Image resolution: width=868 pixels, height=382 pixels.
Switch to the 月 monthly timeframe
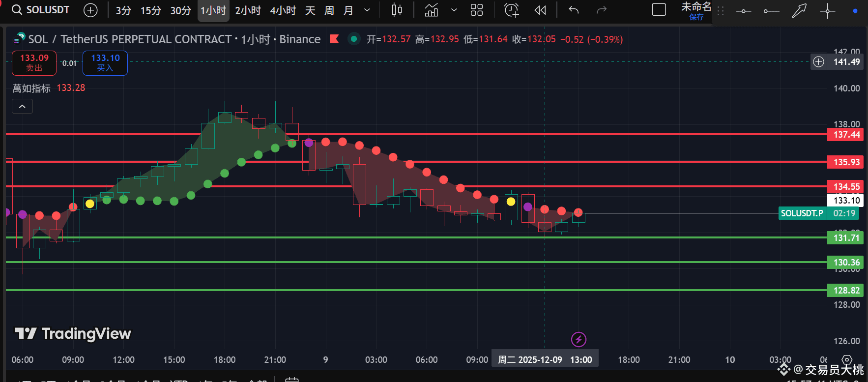click(348, 10)
